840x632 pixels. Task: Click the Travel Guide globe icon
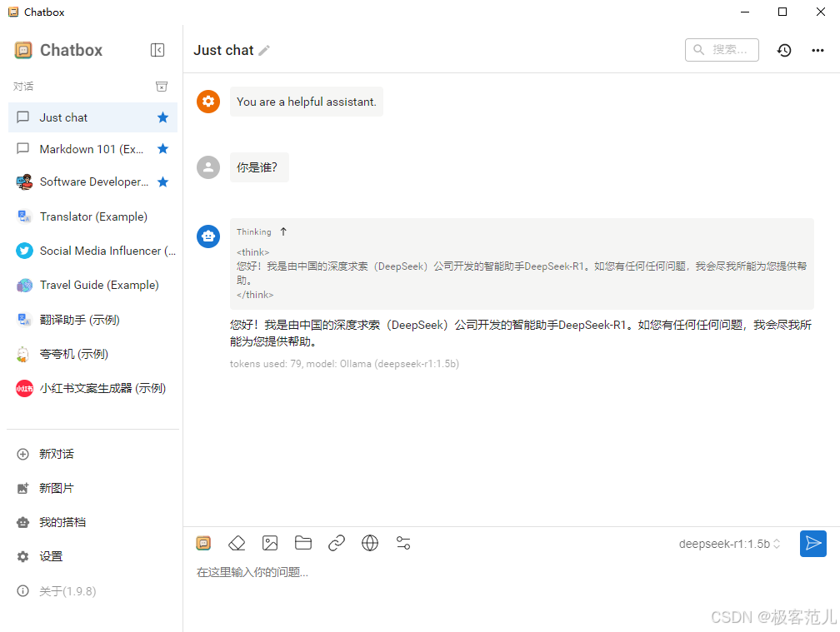coord(24,286)
